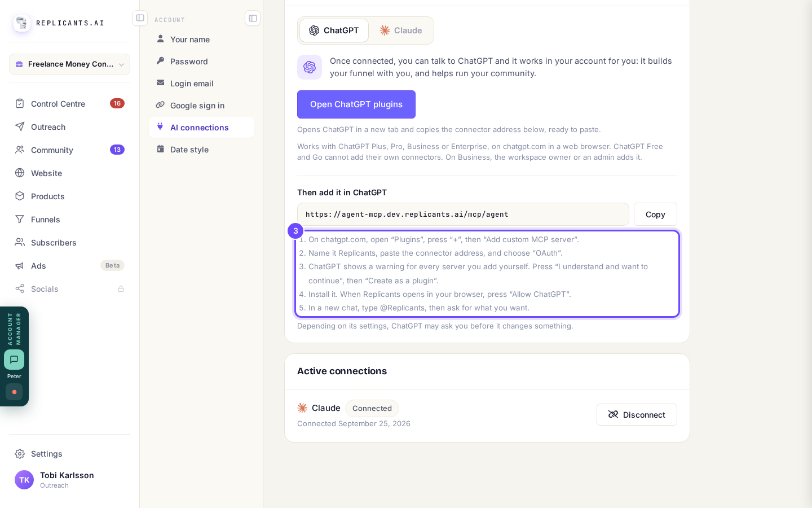
Task: Click the red record dot button
Action: 14,392
